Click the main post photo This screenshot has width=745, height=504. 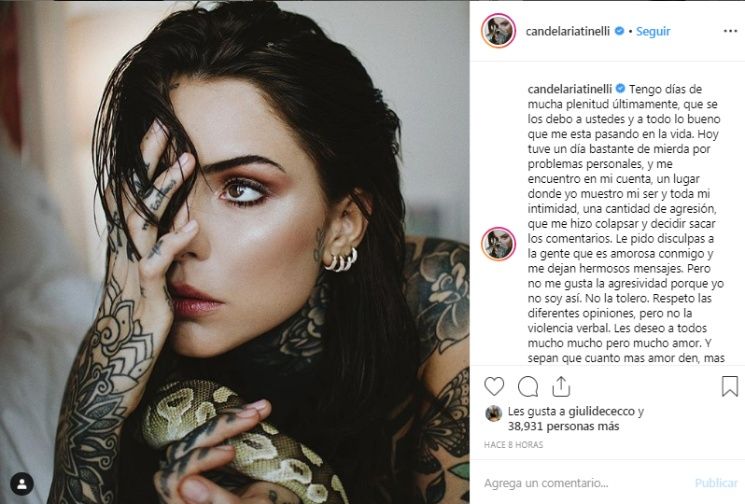coord(235,252)
